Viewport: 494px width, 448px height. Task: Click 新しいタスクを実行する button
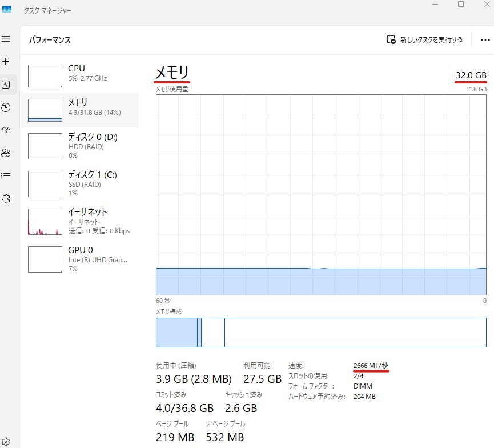point(425,40)
